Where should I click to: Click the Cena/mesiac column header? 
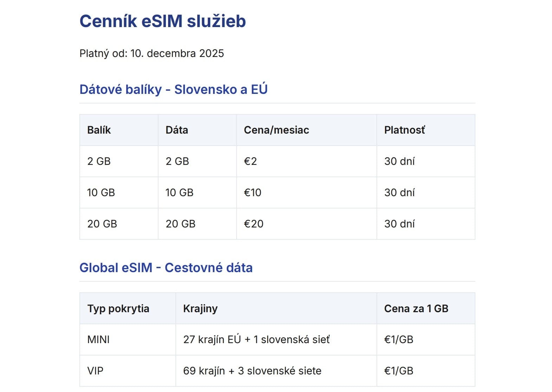click(x=276, y=130)
